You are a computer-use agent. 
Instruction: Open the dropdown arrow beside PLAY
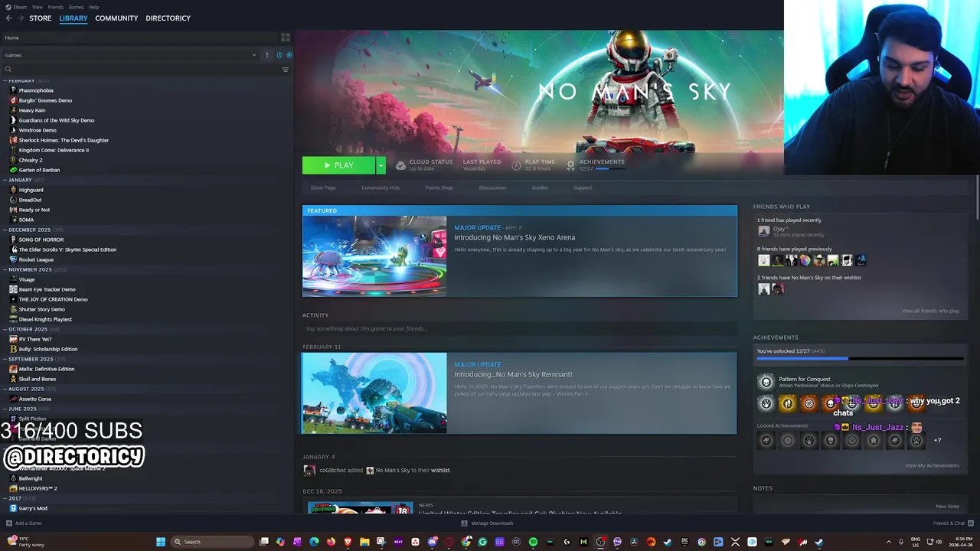pos(381,165)
